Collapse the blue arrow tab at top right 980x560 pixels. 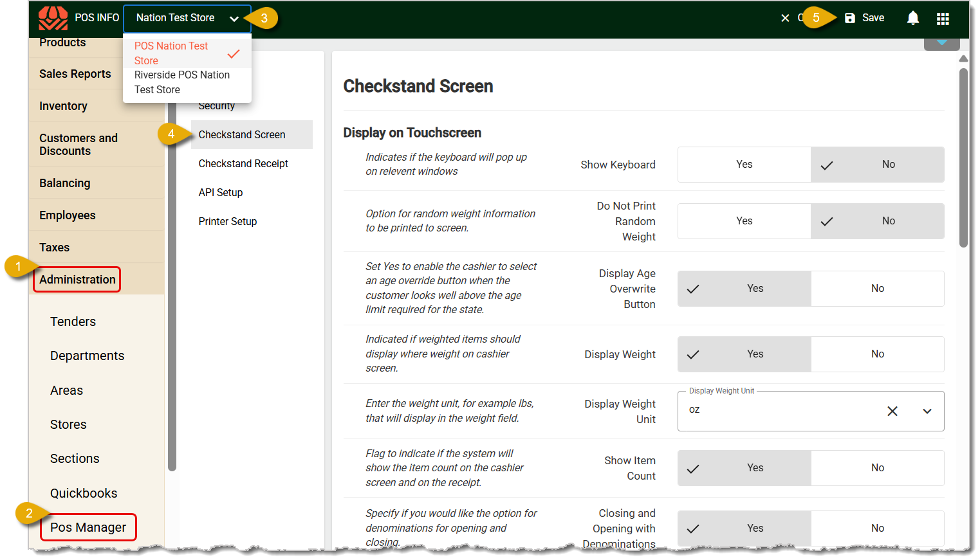tap(941, 43)
